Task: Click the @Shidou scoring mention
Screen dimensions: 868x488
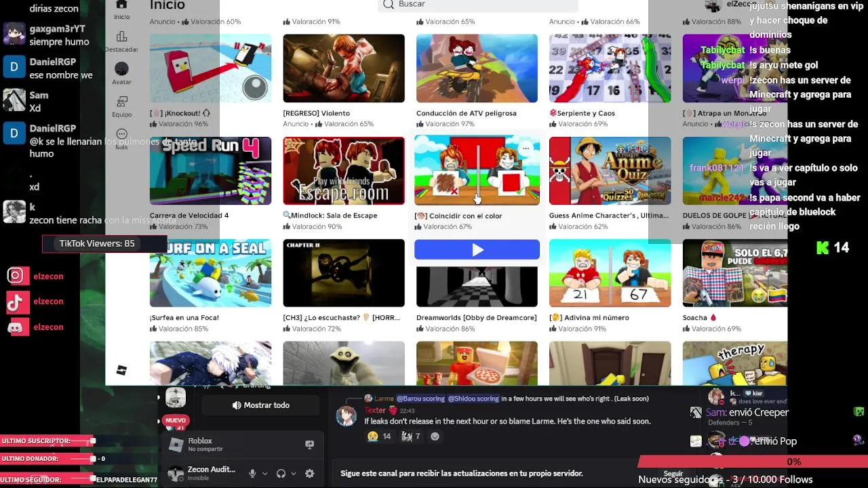Action: coord(473,399)
